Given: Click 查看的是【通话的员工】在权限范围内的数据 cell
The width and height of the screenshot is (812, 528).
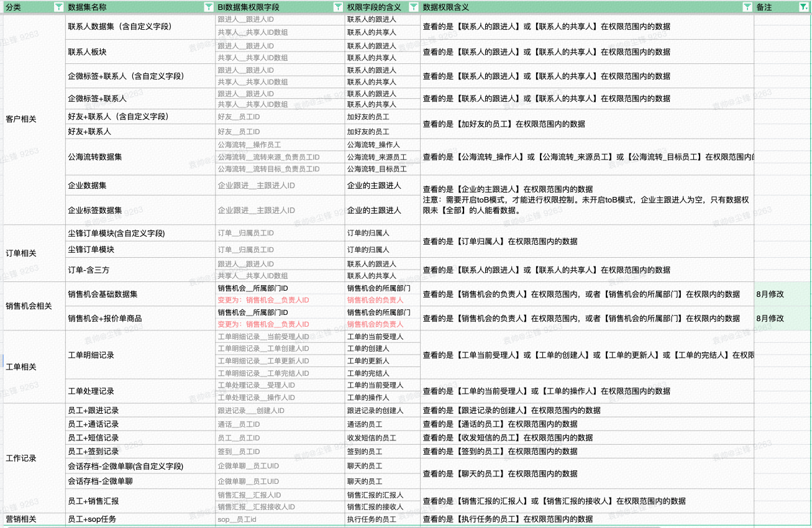Looking at the screenshot, I should (x=587, y=424).
